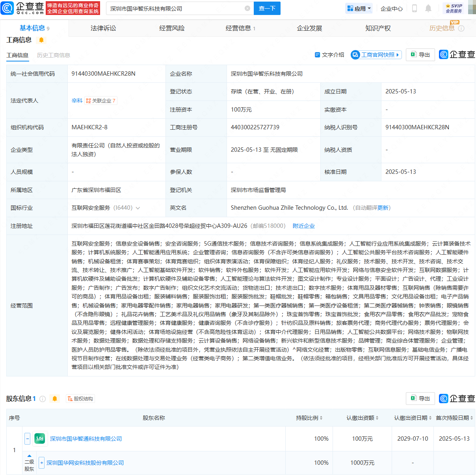Open the 应用 dropdown menu
Screen dimensions: 476x475
[359, 8]
